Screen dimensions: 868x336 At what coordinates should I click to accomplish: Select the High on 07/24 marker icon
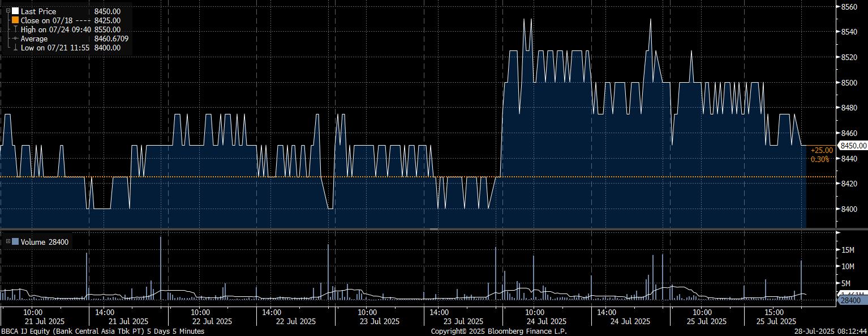click(x=15, y=29)
